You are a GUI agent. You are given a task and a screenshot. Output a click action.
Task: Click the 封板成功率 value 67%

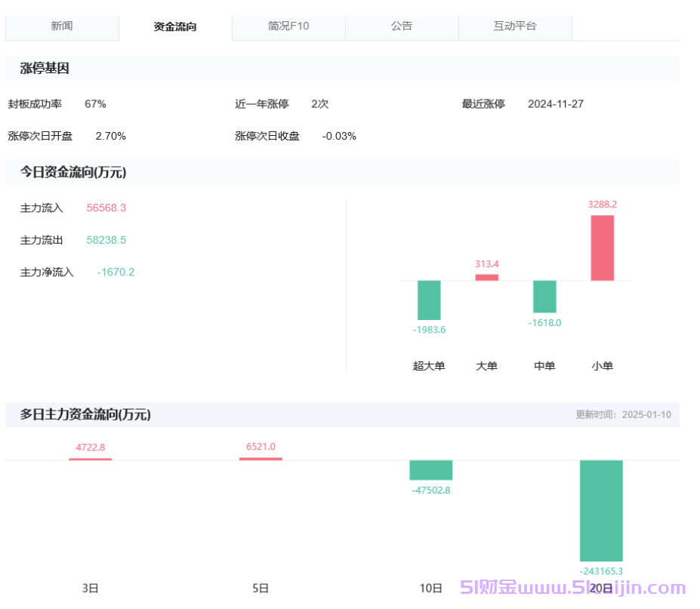pos(95,104)
